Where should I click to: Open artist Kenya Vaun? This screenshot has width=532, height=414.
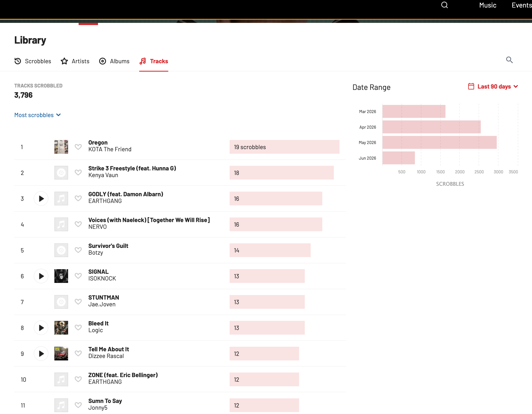tap(103, 175)
